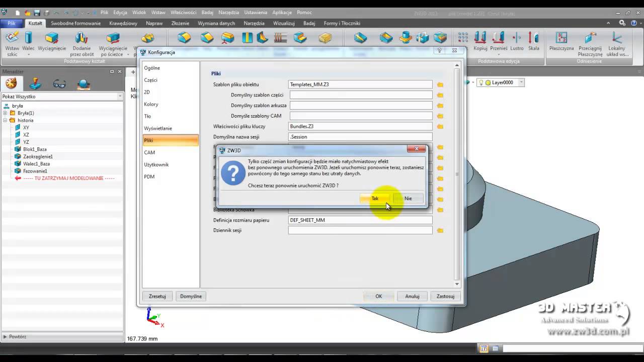The width and height of the screenshot is (644, 362).
Task: Click the Skala scale tool
Action: coord(534,41)
